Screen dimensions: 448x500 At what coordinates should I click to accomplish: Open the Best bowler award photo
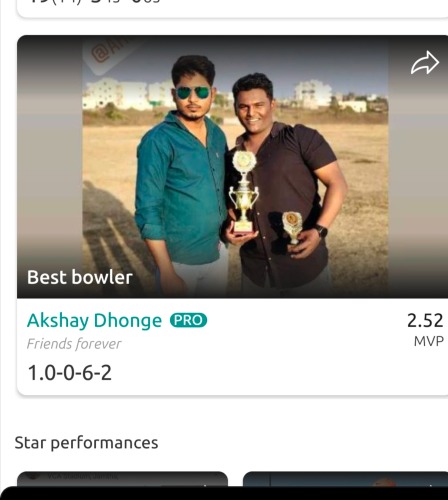point(235,167)
